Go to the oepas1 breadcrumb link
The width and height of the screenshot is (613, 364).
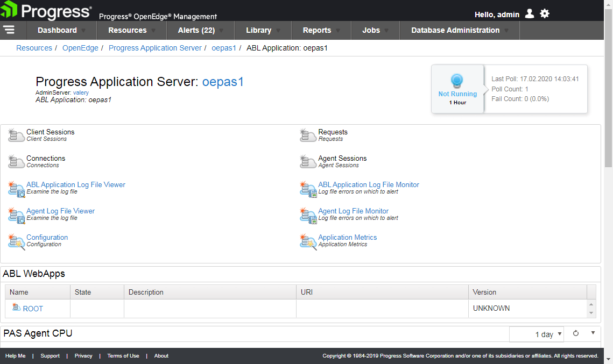(x=224, y=48)
